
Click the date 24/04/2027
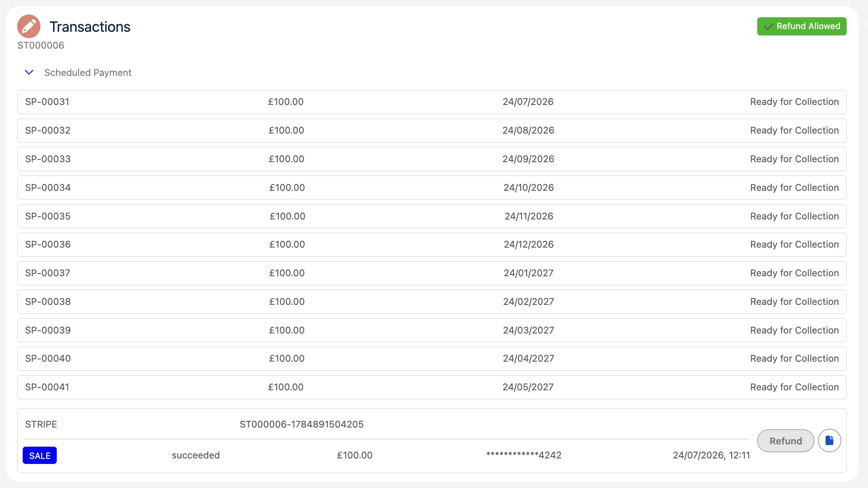coord(528,359)
